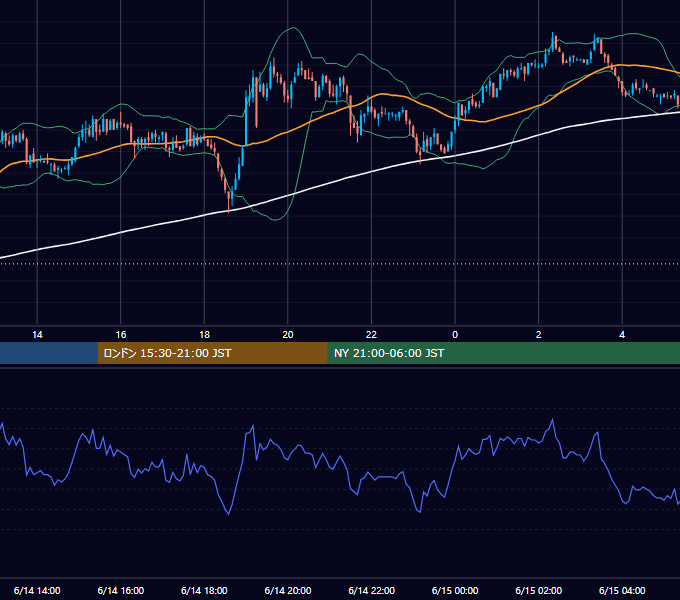The width and height of the screenshot is (680, 600).
Task: Click the 20 hour label on price chart axis
Action: tap(288, 335)
